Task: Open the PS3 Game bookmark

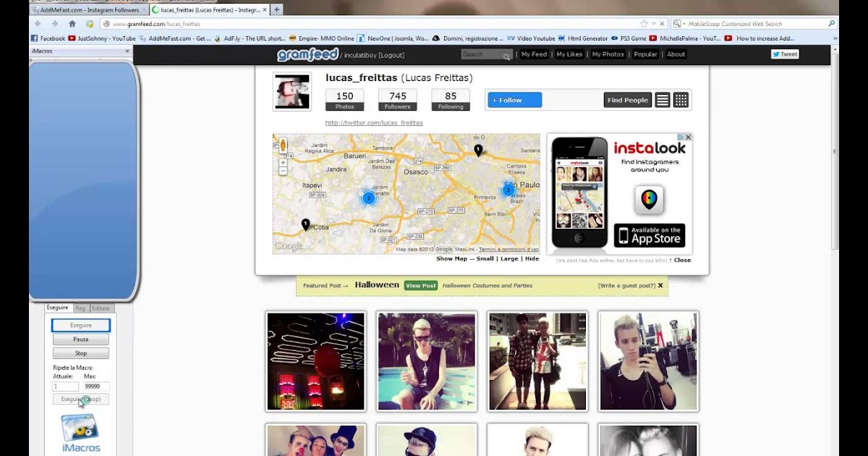Action: coord(629,38)
